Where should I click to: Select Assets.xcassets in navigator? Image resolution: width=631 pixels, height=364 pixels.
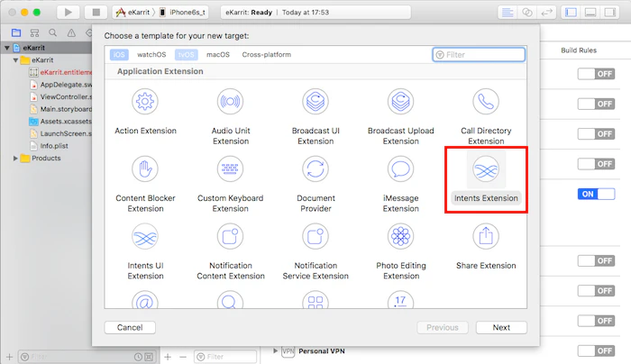coord(61,121)
